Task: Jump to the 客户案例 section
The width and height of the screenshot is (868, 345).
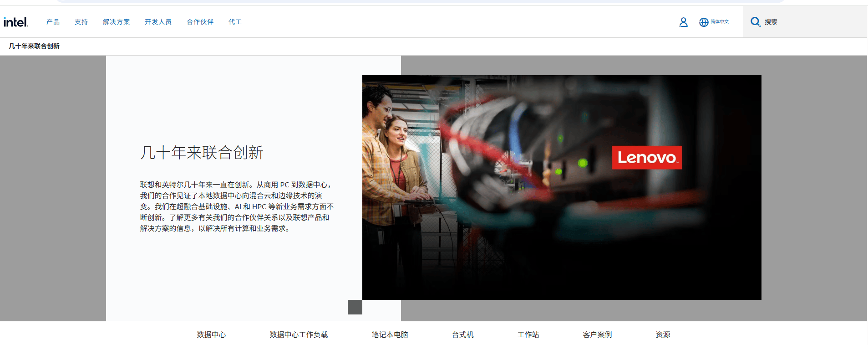Action: click(x=597, y=335)
